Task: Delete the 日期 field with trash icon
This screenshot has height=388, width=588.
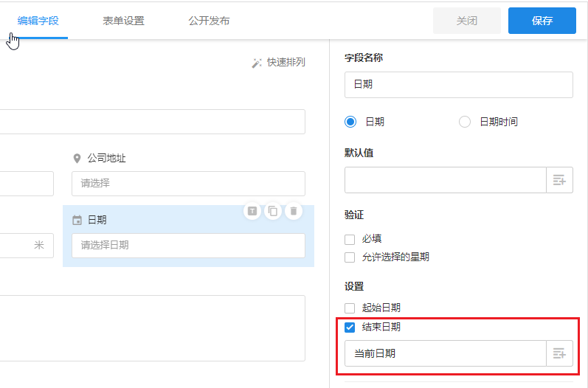Action: [x=294, y=212]
